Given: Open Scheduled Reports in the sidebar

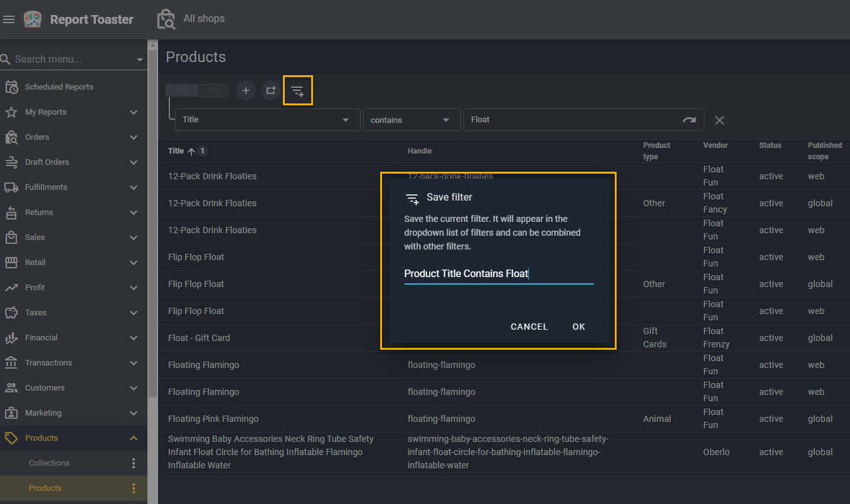Looking at the screenshot, I should tap(59, 87).
